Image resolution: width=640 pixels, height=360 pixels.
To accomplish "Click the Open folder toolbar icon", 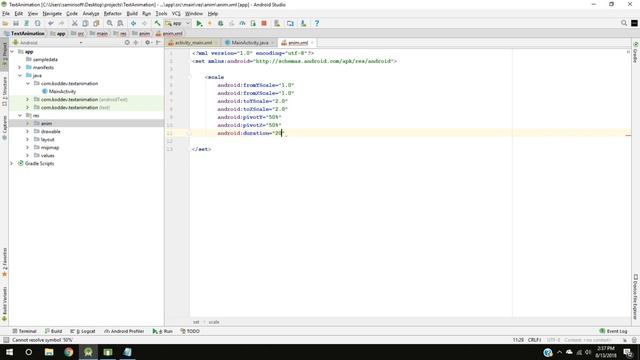I will [x=5, y=23].
